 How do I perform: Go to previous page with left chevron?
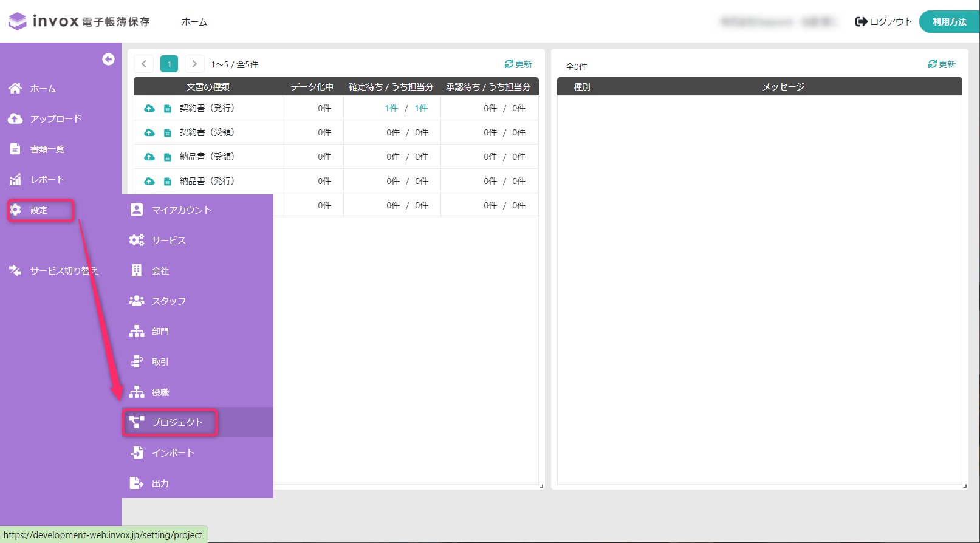click(x=144, y=64)
